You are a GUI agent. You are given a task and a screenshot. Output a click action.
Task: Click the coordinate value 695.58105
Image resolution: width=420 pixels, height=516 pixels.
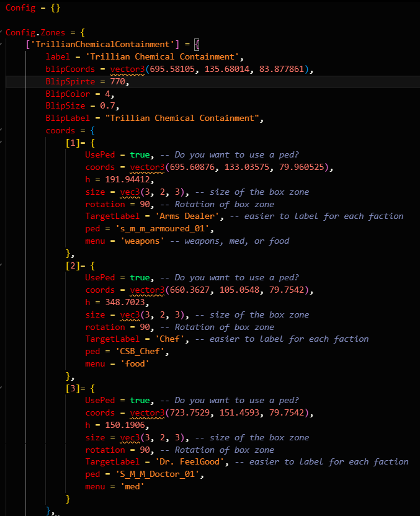[x=172, y=69]
